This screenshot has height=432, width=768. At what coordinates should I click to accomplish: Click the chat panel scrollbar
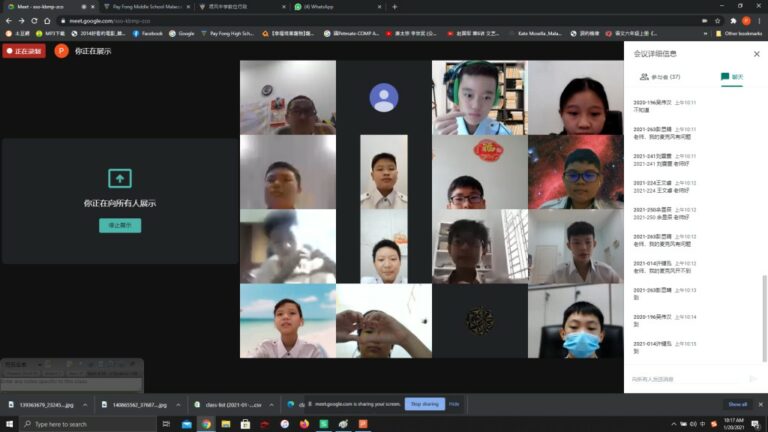point(764,318)
